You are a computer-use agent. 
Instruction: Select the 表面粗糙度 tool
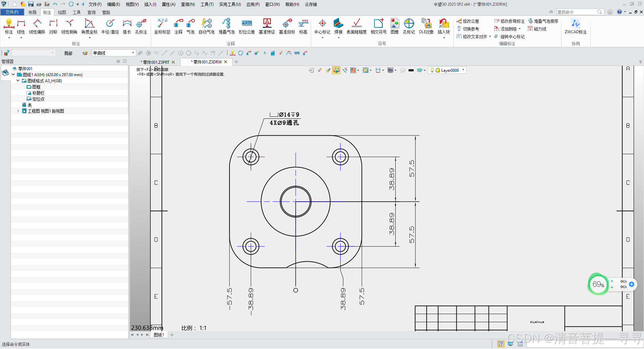(x=356, y=27)
